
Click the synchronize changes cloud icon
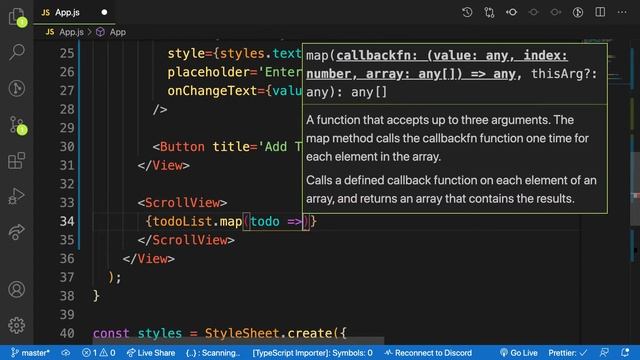coord(65,353)
